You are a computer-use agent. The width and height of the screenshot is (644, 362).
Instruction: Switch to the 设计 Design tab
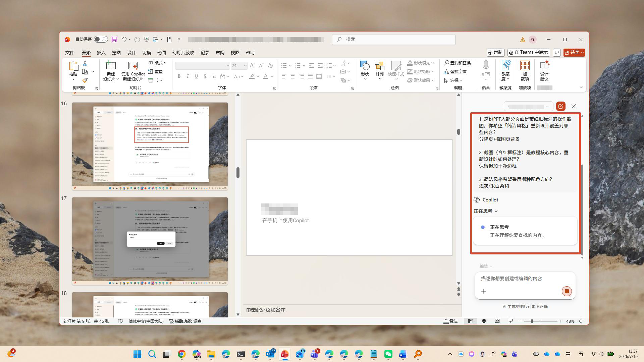coord(131,53)
